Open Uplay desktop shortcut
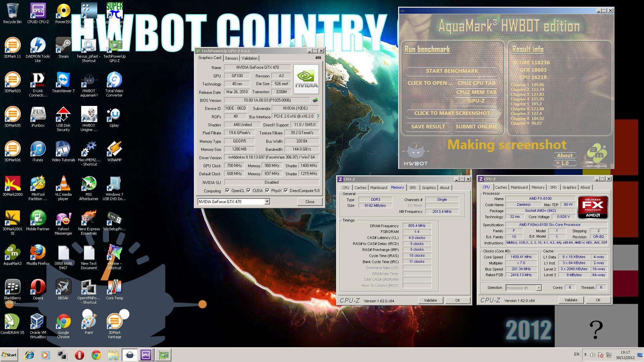The image size is (644, 362). (114, 117)
